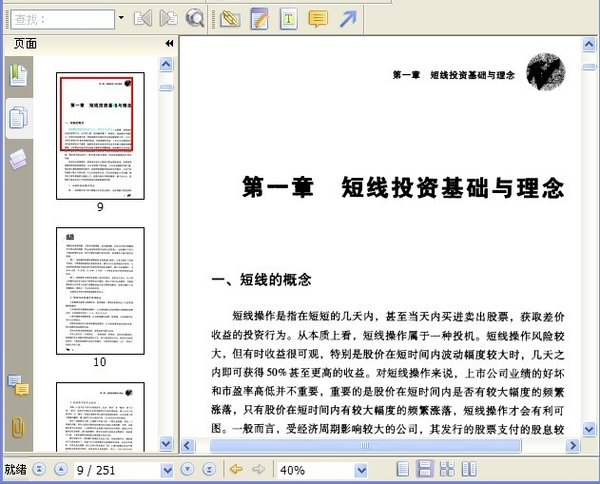Select the attach file paperclip tool
The image size is (600, 484).
point(230,18)
